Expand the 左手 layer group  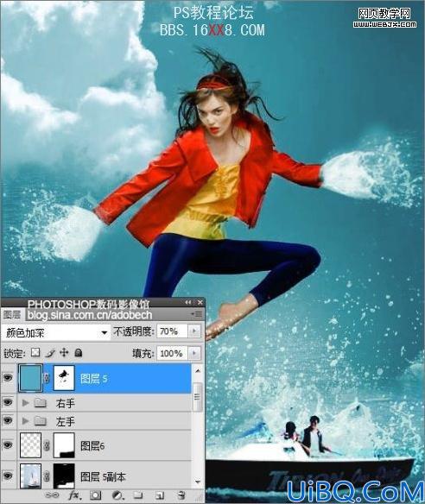25,421
